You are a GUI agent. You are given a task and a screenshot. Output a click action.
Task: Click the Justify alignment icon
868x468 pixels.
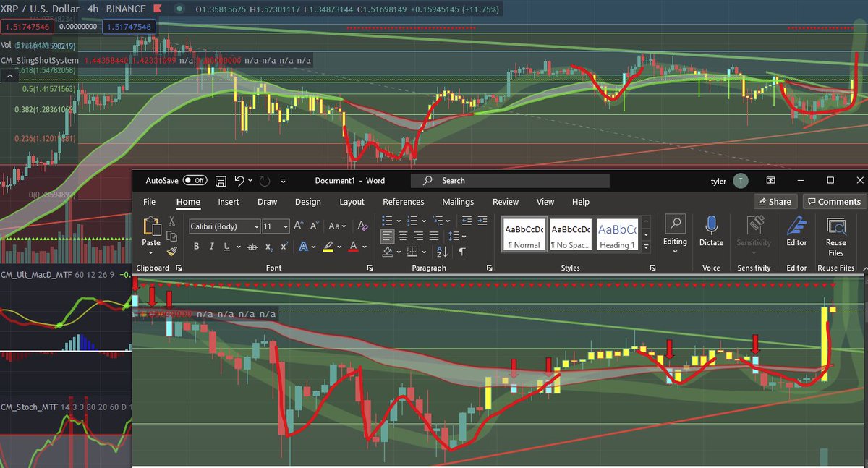pos(434,236)
